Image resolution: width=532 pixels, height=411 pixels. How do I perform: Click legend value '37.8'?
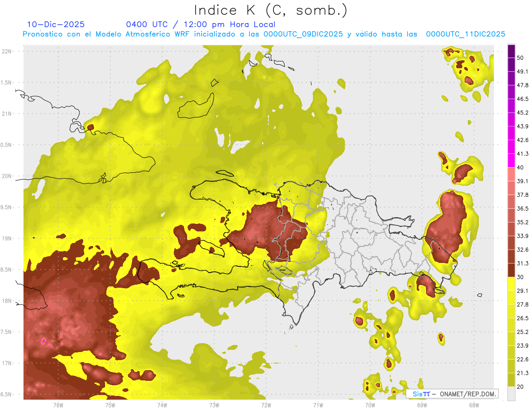point(523,195)
